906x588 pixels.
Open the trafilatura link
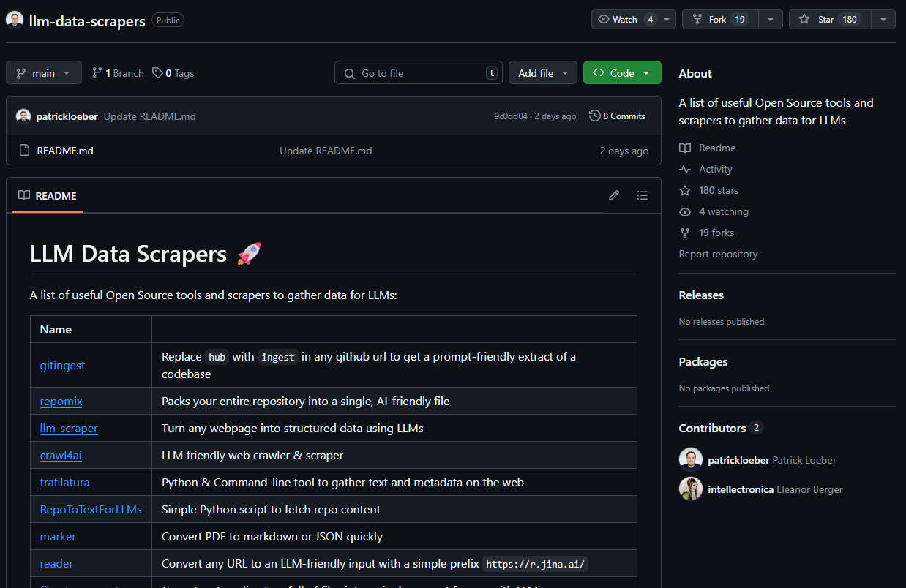[65, 482]
